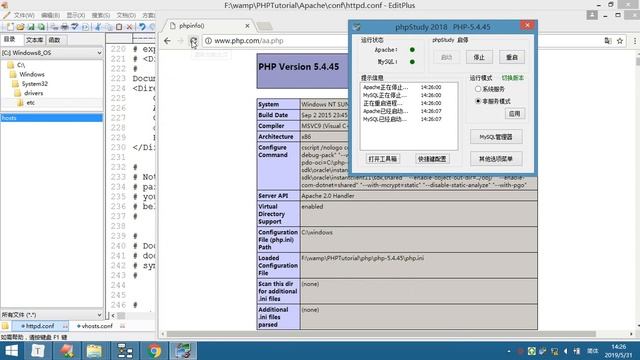Click 切换版本 green link in phpStudy

coord(513,78)
